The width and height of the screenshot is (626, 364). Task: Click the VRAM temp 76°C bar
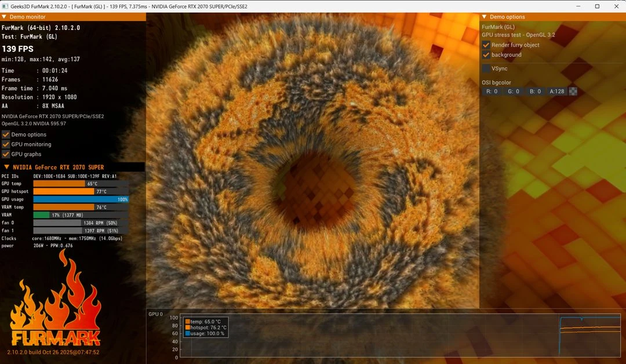click(x=81, y=207)
